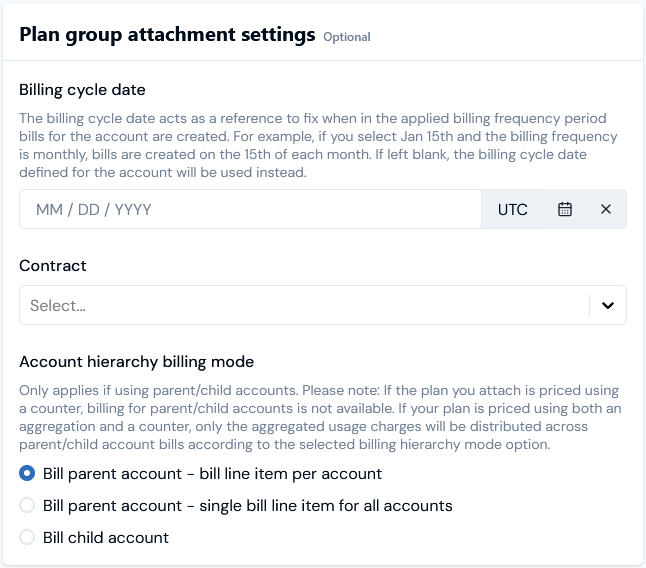
Task: Select radio for bill line item per account
Action: [x=27, y=473]
